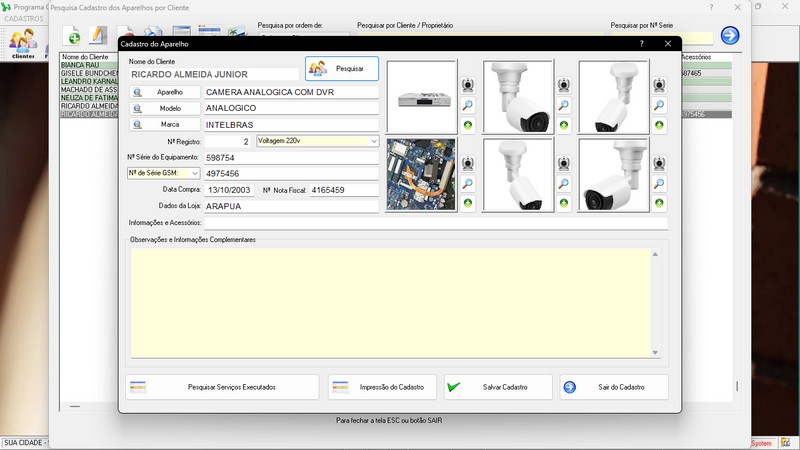Select the circuit board thumbnail image
Viewport: 800px width, 450px height.
click(x=421, y=174)
